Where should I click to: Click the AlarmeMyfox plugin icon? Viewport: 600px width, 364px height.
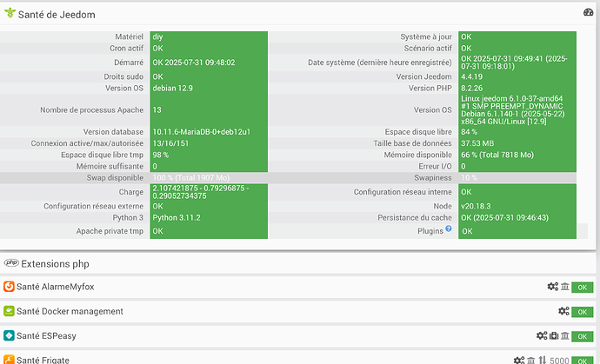point(9,287)
